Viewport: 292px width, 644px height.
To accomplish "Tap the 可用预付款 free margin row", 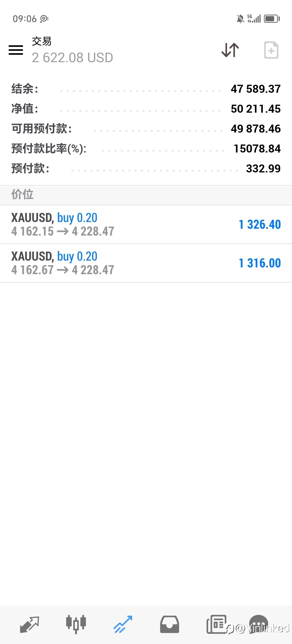I will tap(146, 129).
